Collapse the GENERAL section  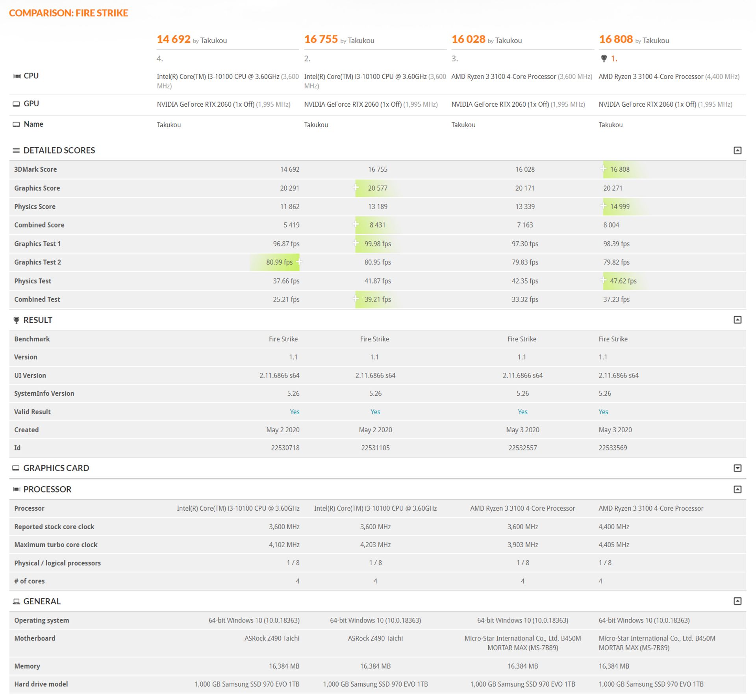coord(738,601)
